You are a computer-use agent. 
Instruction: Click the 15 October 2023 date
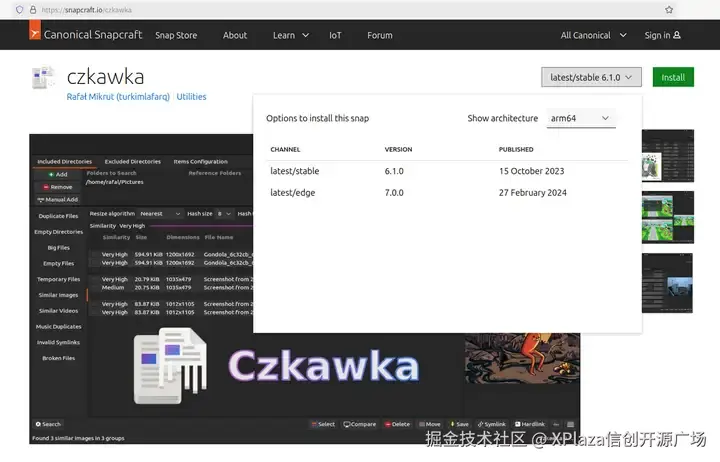click(531, 171)
